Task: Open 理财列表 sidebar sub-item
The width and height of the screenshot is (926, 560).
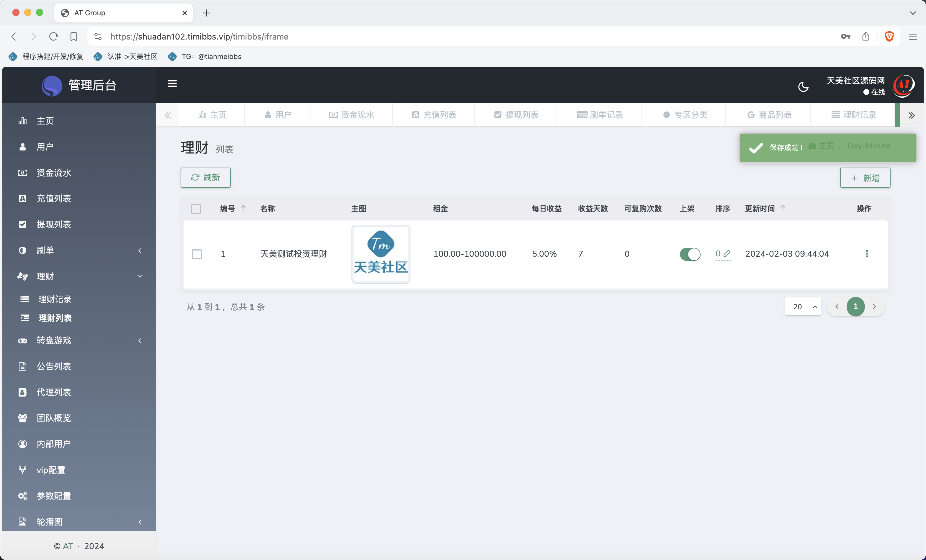Action: 79,318
